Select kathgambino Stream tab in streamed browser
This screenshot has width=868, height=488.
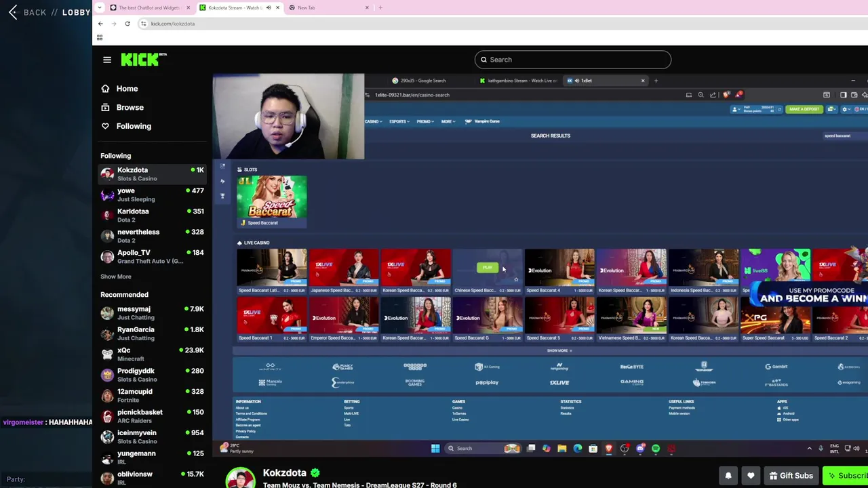(519, 81)
